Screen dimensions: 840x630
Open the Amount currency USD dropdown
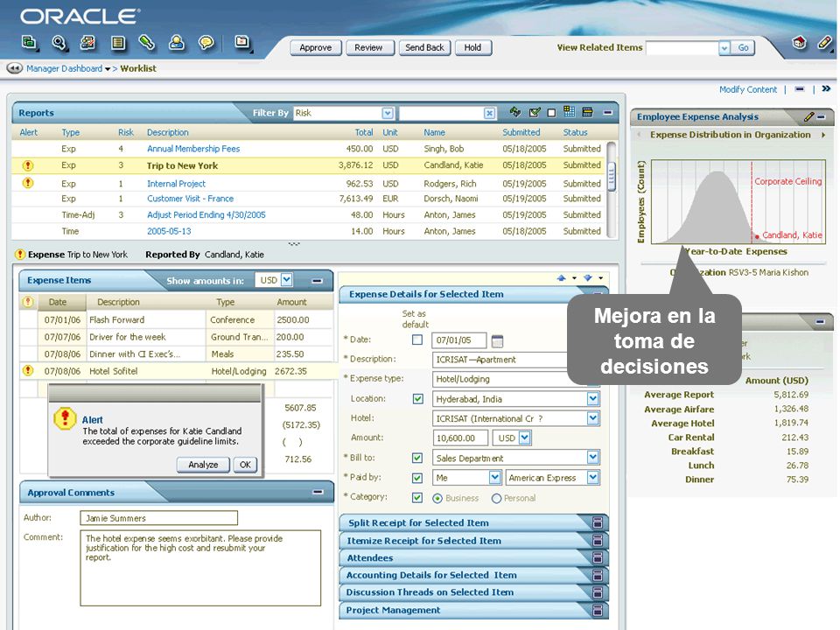[x=525, y=438]
